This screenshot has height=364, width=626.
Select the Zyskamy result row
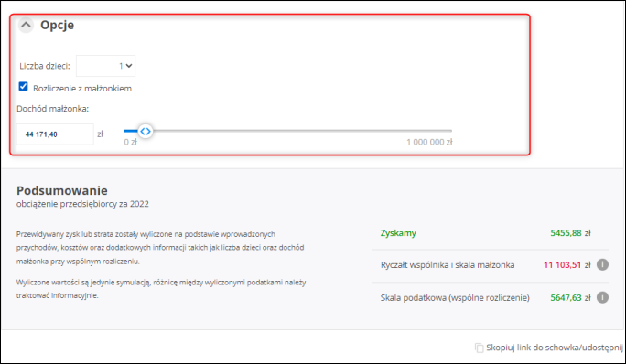(490, 233)
